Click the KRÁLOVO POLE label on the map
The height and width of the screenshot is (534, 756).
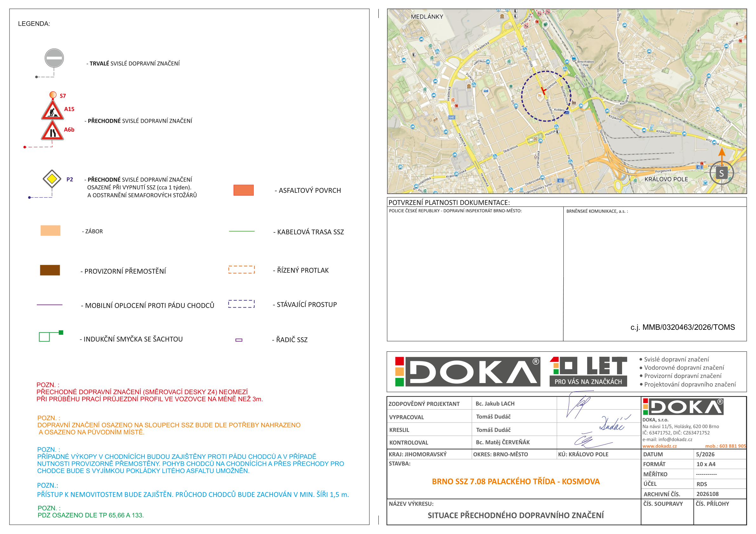666,179
